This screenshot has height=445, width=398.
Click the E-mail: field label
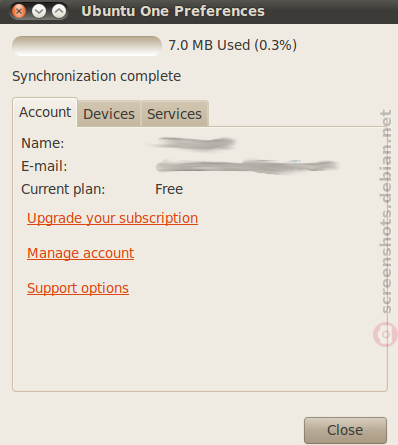pyautogui.click(x=44, y=166)
